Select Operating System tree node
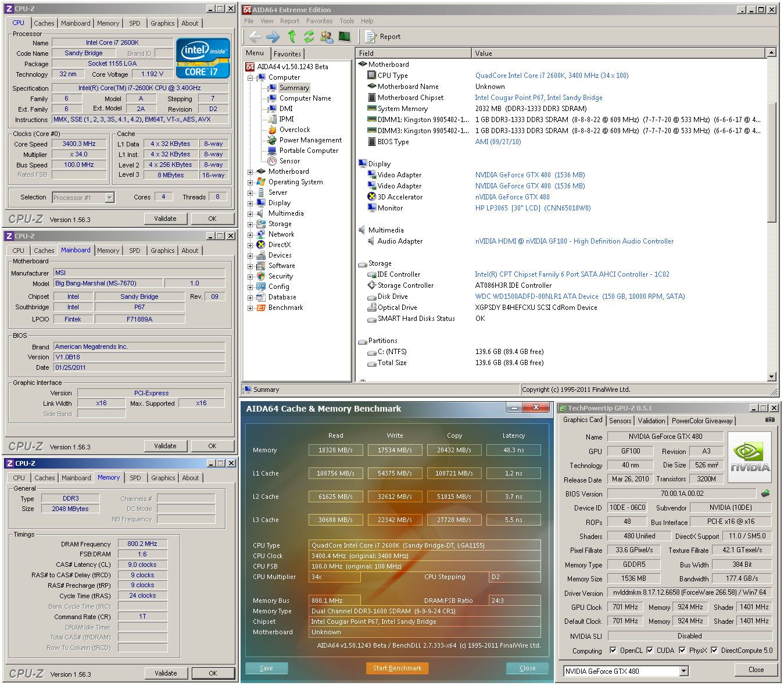The height and width of the screenshot is (686, 784). [x=295, y=182]
